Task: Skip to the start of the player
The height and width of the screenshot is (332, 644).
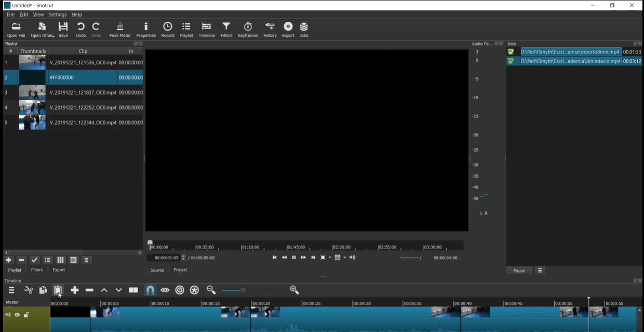Action: click(x=275, y=258)
